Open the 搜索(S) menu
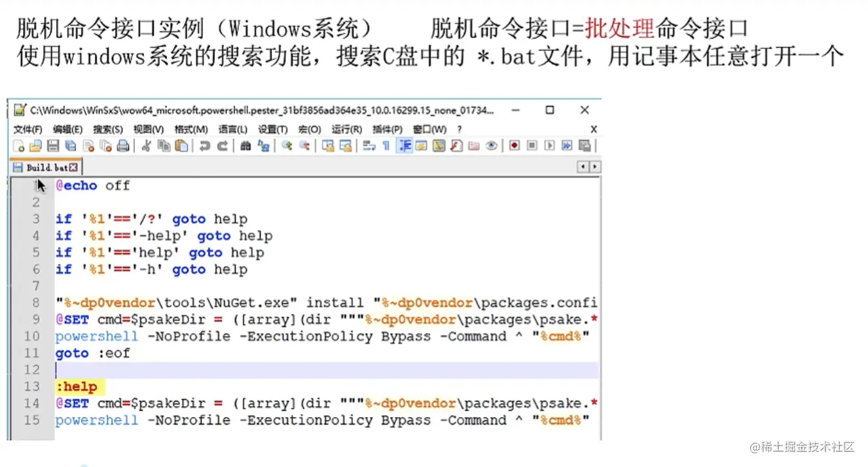The image size is (868, 467). 108,129
